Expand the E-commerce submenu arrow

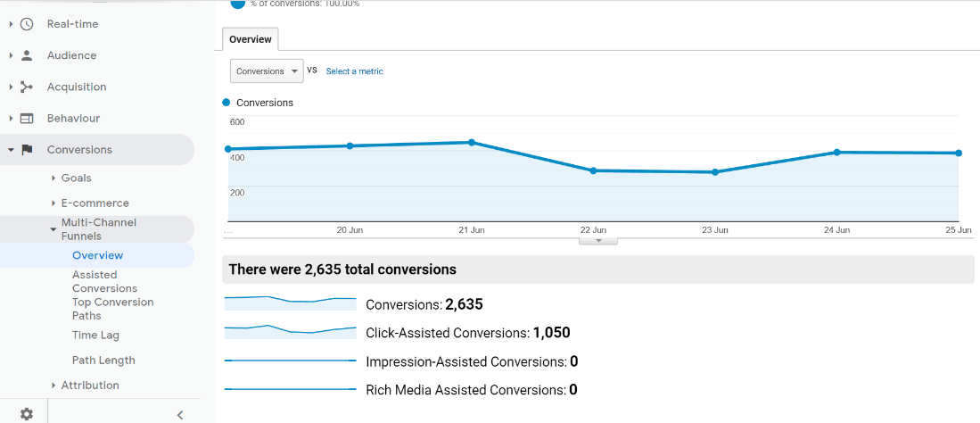click(54, 203)
